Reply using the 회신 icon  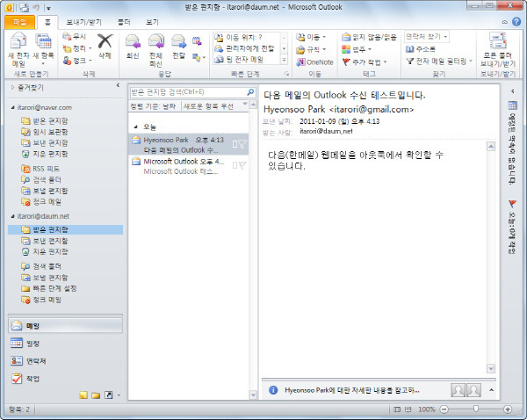coord(133,47)
